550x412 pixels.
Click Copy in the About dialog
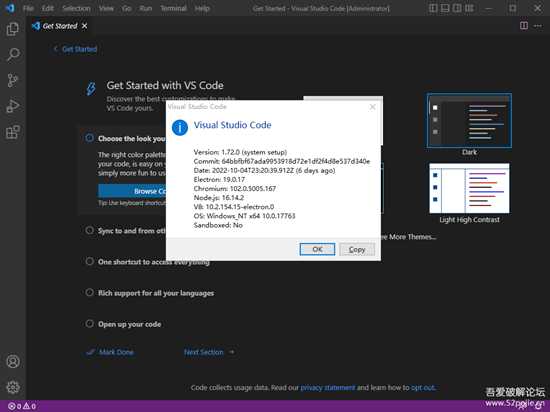click(357, 249)
